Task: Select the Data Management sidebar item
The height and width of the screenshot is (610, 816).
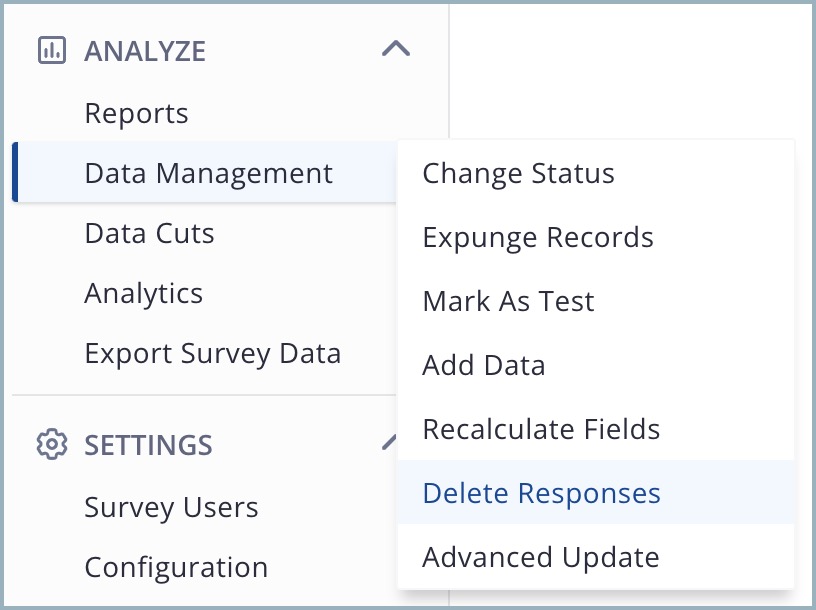Action: tap(208, 173)
